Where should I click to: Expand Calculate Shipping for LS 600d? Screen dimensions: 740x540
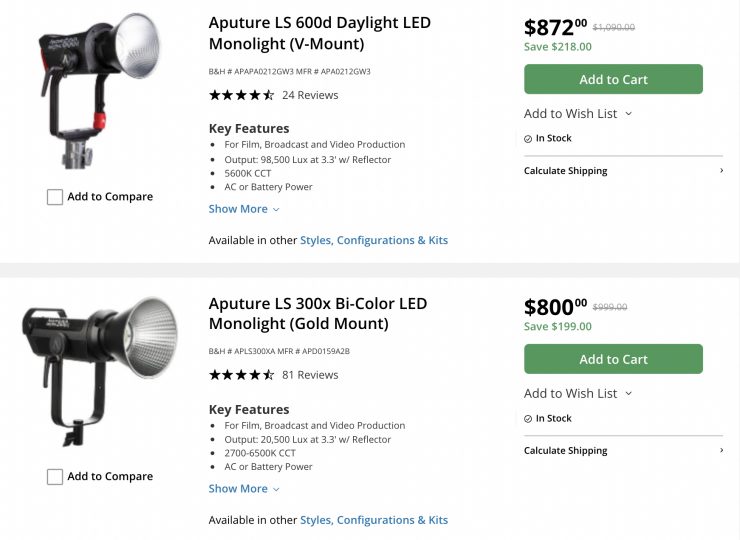(623, 171)
